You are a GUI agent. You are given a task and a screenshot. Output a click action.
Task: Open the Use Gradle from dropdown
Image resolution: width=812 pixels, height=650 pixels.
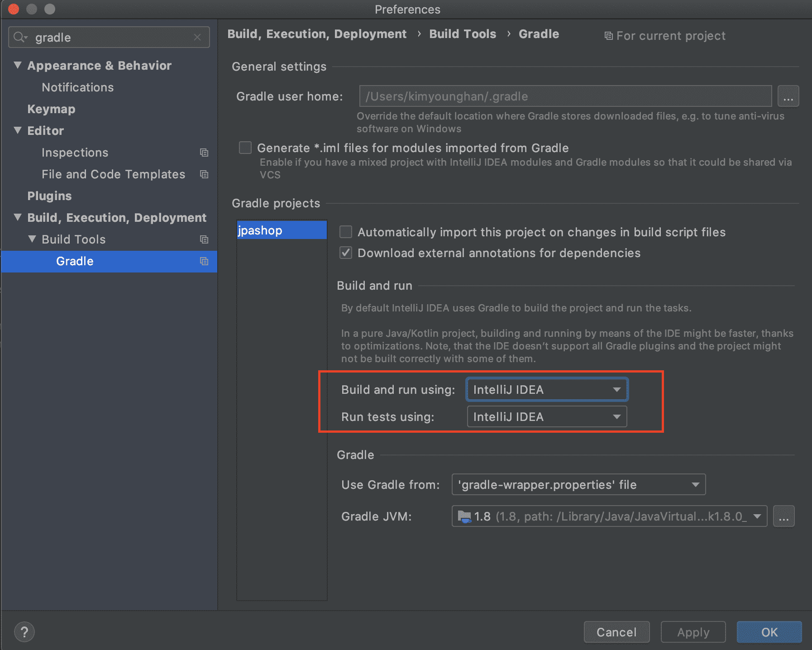point(578,485)
